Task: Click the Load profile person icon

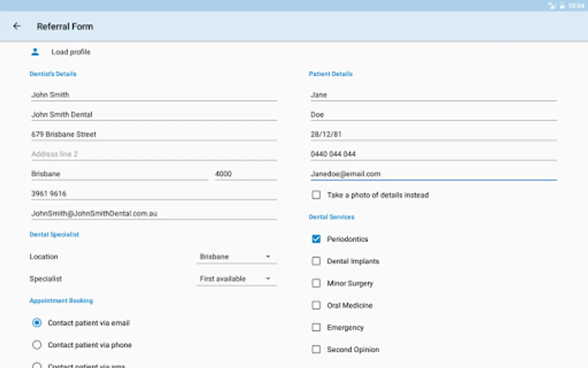Action: 35,52
